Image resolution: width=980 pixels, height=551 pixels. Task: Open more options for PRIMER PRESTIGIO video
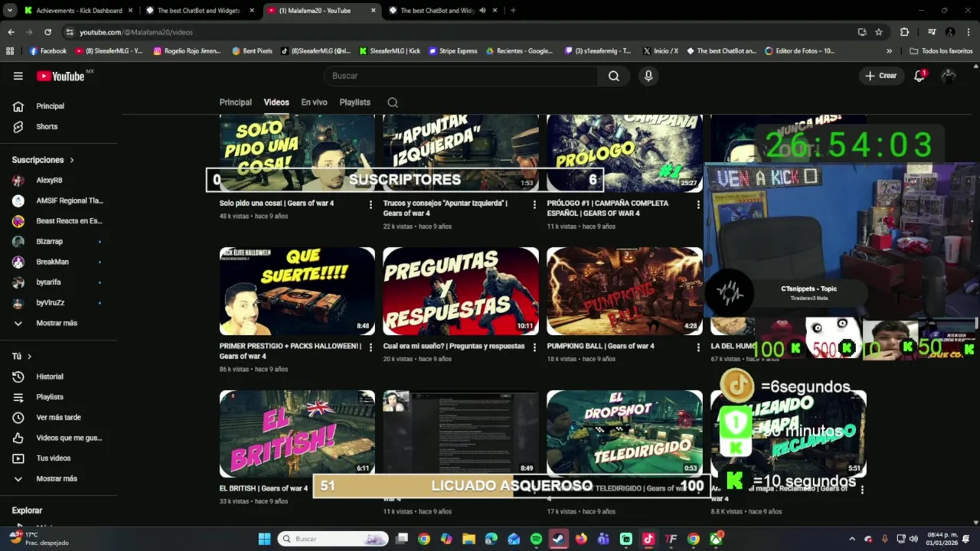coord(371,347)
